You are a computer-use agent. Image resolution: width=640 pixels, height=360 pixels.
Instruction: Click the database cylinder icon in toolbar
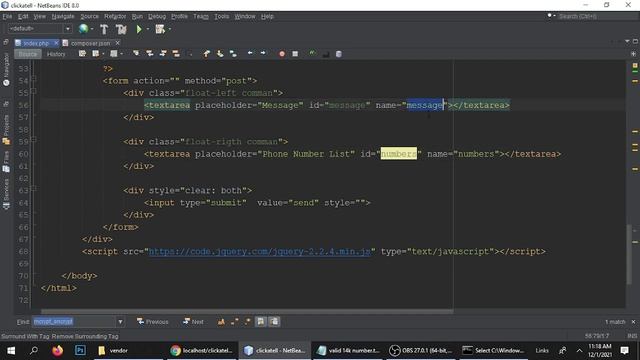point(339,53)
